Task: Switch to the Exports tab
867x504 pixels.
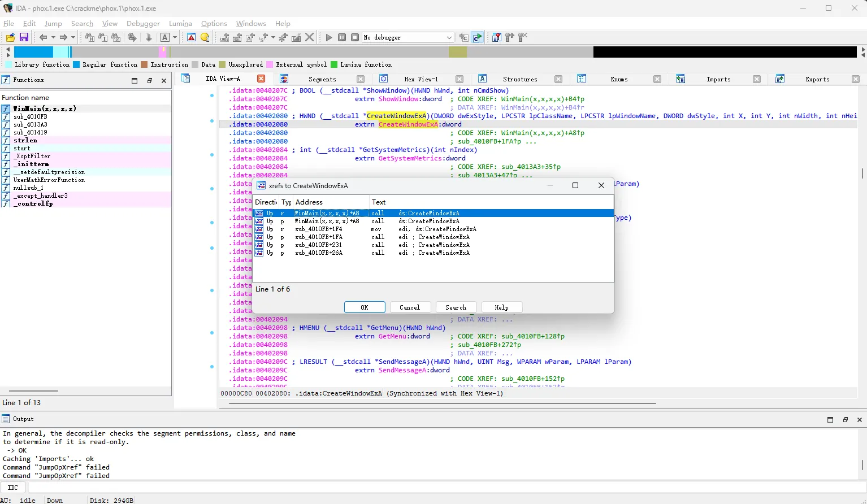Action: (x=817, y=79)
